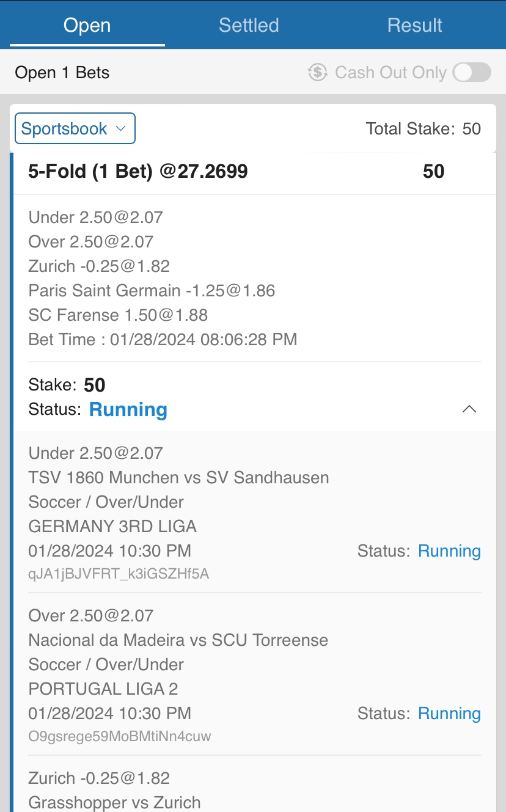Screen dimensions: 506x812
Task: Select the Nacional da Madeira vs SCU Torreense match
Action: (x=178, y=640)
